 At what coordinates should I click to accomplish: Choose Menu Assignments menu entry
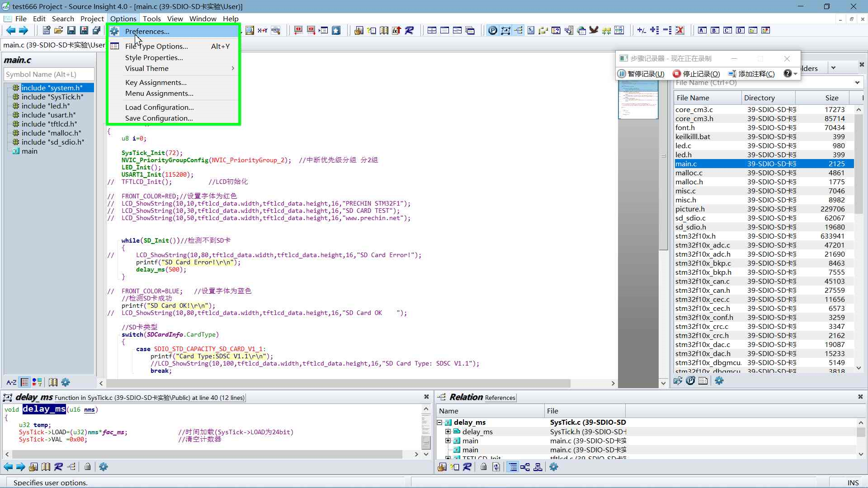point(174,94)
